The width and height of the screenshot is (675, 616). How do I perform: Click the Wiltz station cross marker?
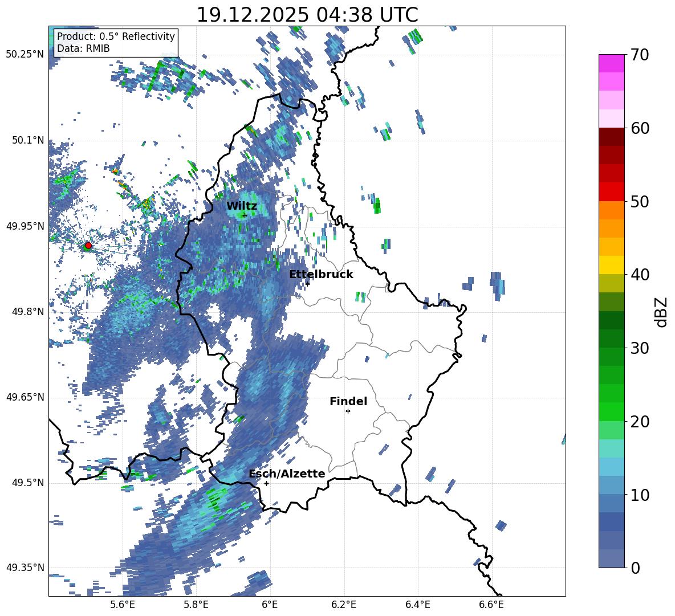(245, 215)
